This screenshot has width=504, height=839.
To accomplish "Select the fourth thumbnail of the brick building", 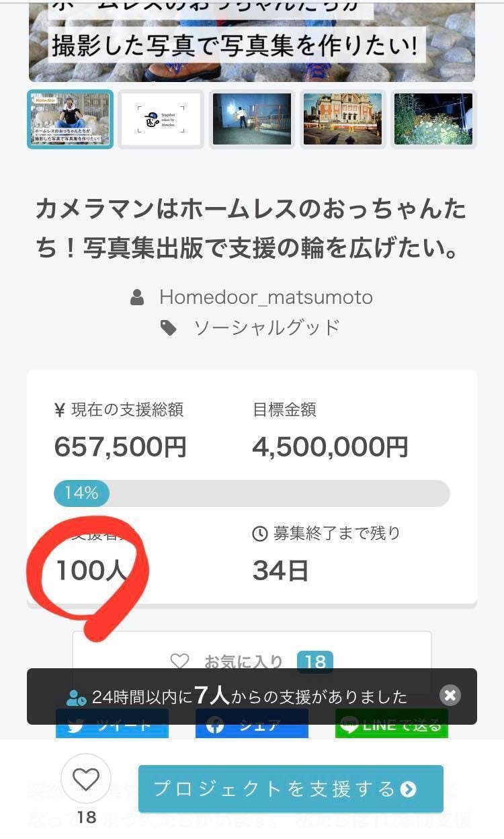I will [343, 119].
